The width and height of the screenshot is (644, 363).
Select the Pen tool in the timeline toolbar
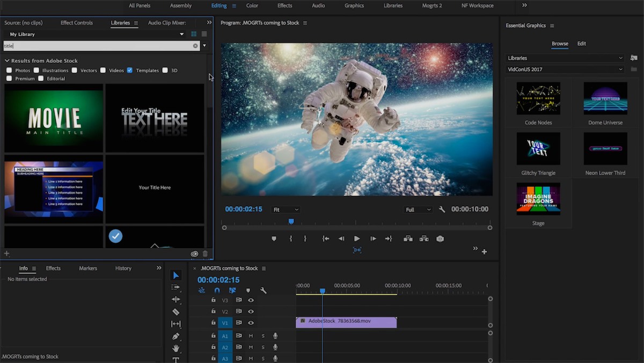175,336
